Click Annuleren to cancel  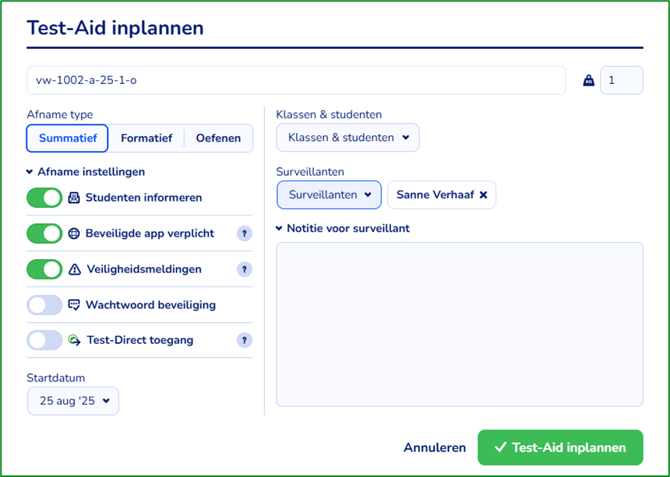[x=434, y=447]
